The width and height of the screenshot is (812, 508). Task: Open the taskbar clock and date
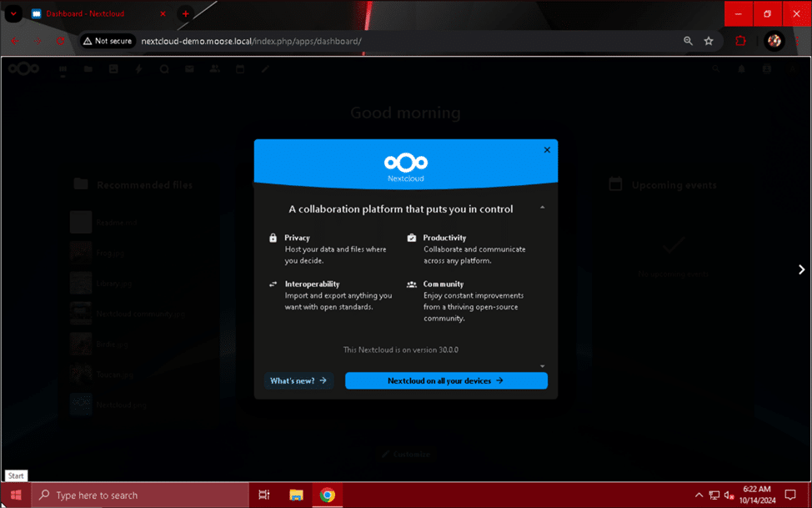(x=757, y=495)
